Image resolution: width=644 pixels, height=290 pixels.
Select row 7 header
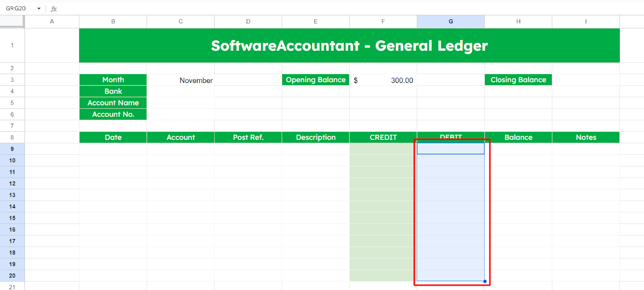(x=12, y=126)
